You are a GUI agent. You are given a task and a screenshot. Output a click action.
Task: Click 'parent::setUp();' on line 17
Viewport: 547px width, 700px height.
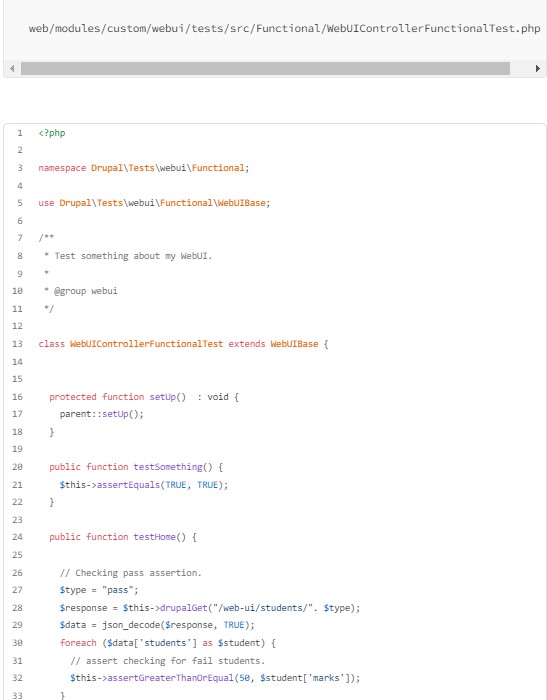point(102,414)
